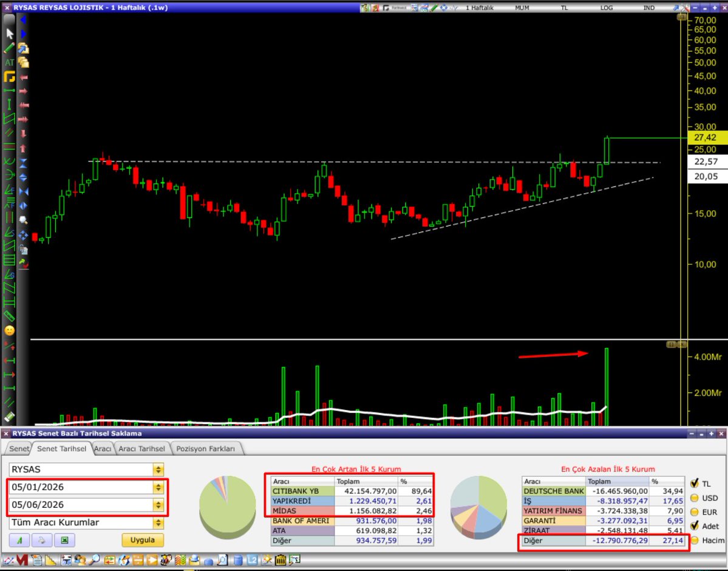Click the Excel export icon button

pos(64,541)
